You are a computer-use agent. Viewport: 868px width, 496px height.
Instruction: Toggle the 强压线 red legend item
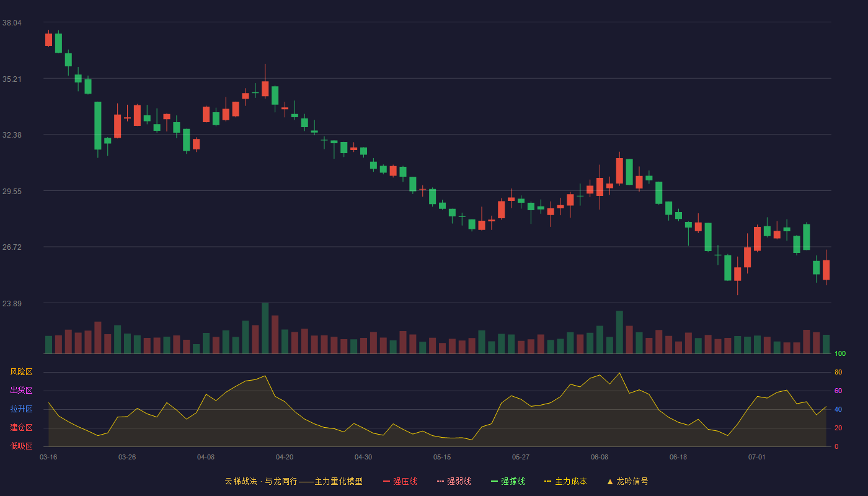(400, 481)
